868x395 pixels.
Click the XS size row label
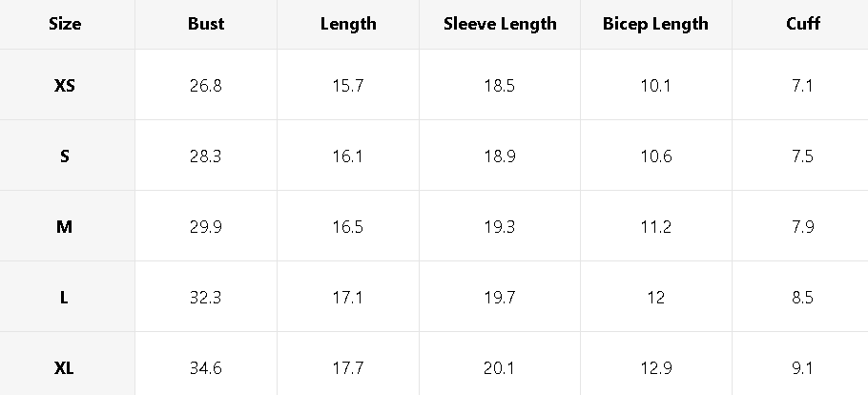pos(65,85)
